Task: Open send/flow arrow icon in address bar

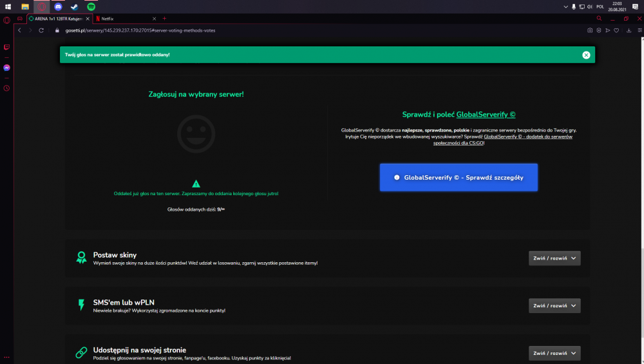Action: click(608, 30)
